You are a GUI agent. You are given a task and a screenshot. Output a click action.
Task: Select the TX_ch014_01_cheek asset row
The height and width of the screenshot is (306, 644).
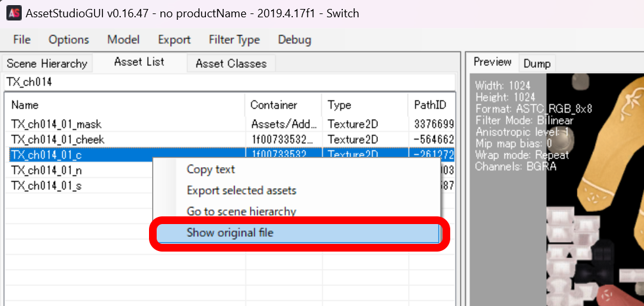click(230, 140)
